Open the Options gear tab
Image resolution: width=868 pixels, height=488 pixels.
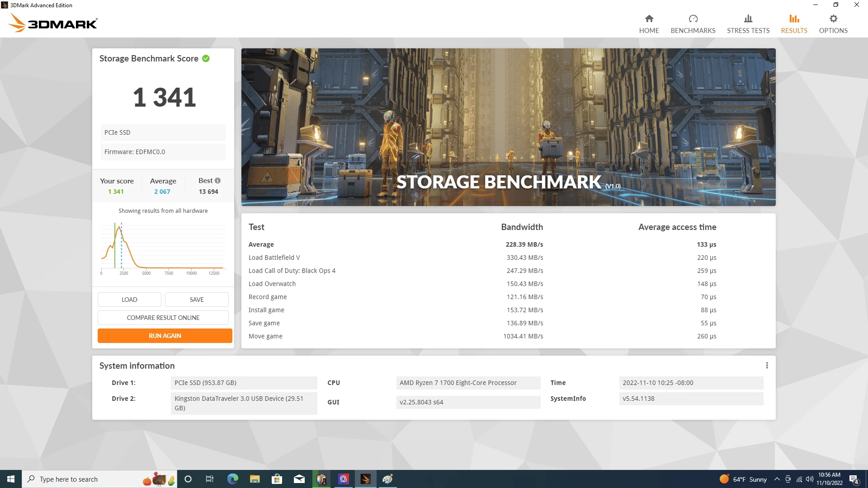click(x=833, y=24)
